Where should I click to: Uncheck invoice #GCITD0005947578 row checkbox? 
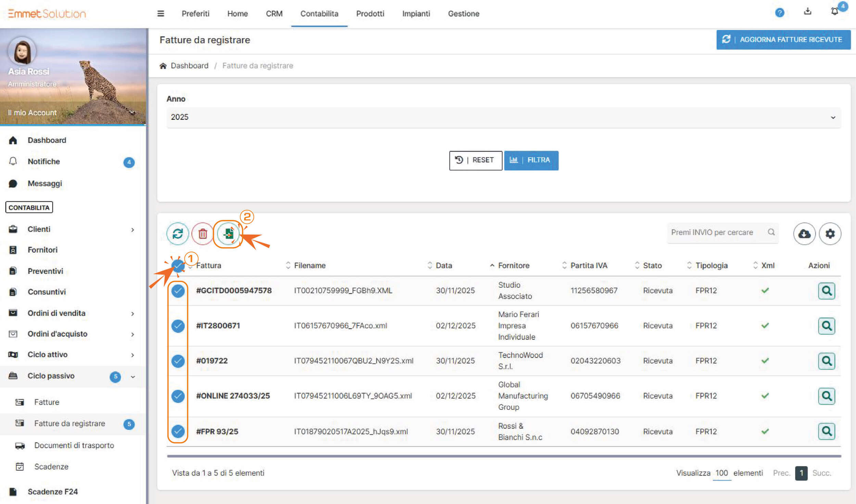(178, 291)
